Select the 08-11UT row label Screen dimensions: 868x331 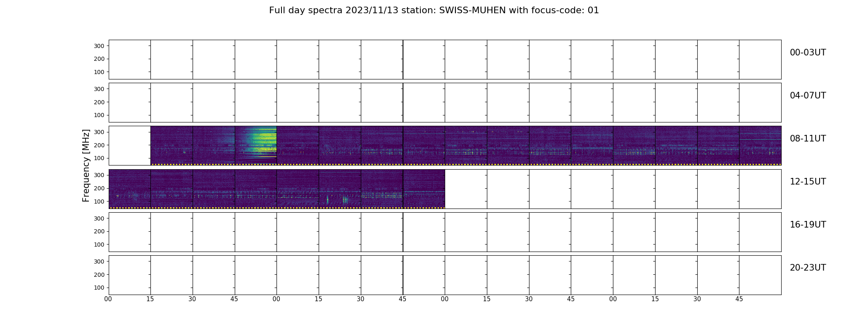pos(808,139)
